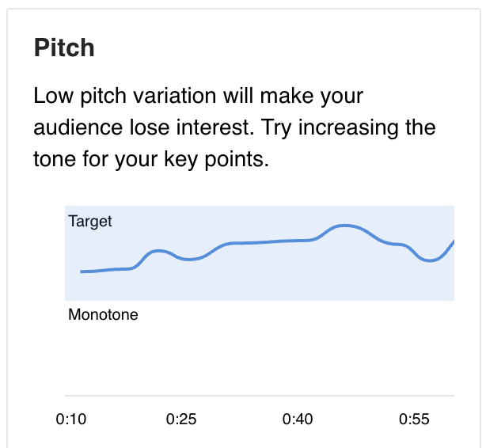Select the 0:25 time axis label
The image size is (486, 448).
click(181, 420)
